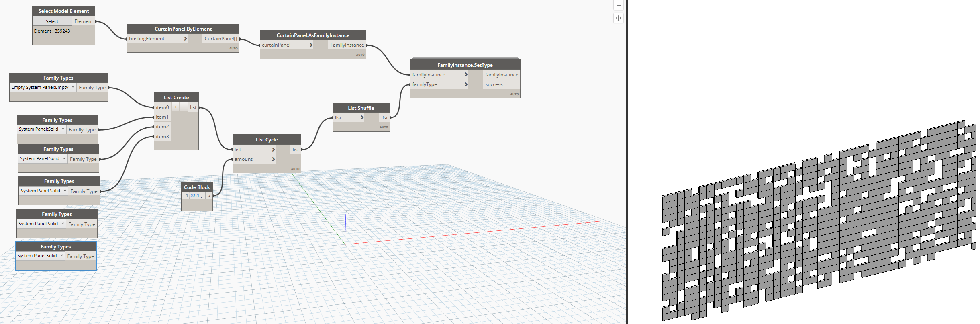Click AUTO lacing label on List.Shuffle
Viewport: 980px width, 324px height.
384,127
